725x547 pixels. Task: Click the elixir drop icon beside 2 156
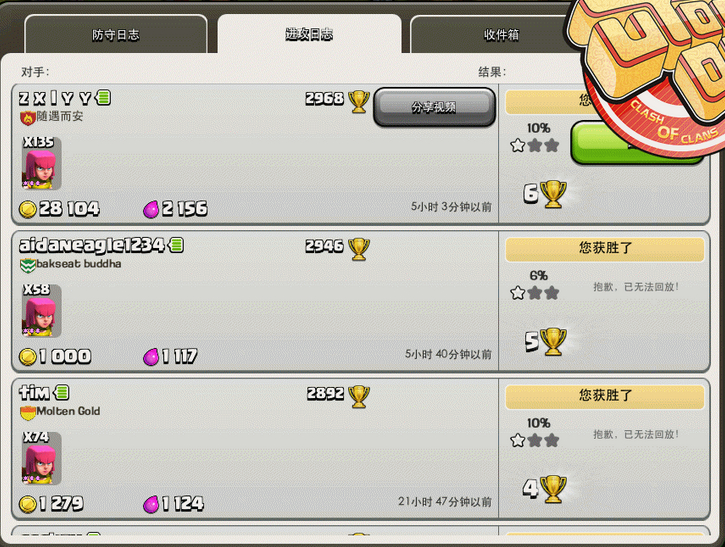tap(151, 209)
